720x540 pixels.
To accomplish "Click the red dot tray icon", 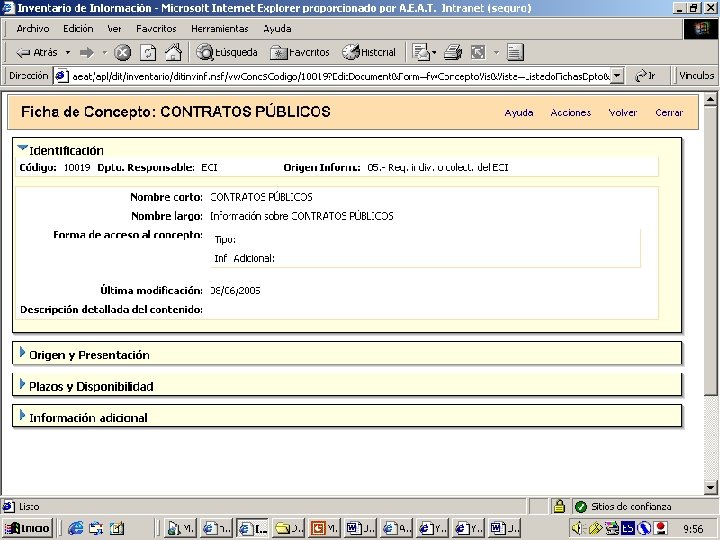I will pyautogui.click(x=661, y=529).
